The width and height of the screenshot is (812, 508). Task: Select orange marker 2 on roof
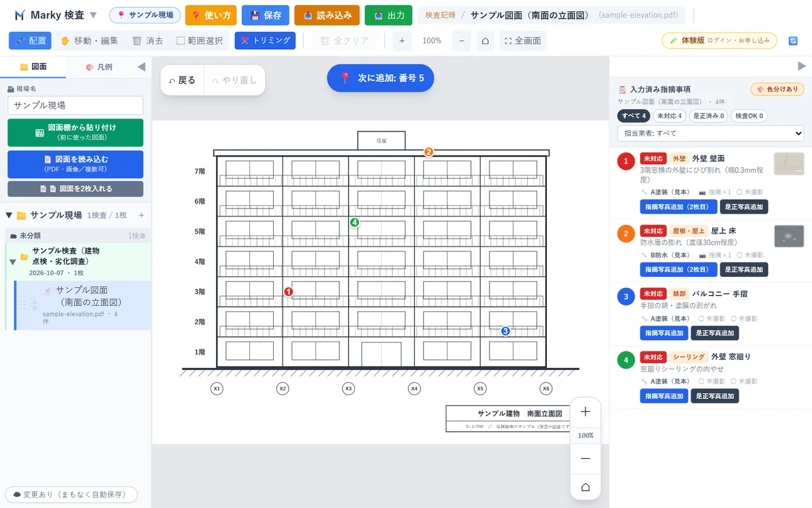(429, 152)
